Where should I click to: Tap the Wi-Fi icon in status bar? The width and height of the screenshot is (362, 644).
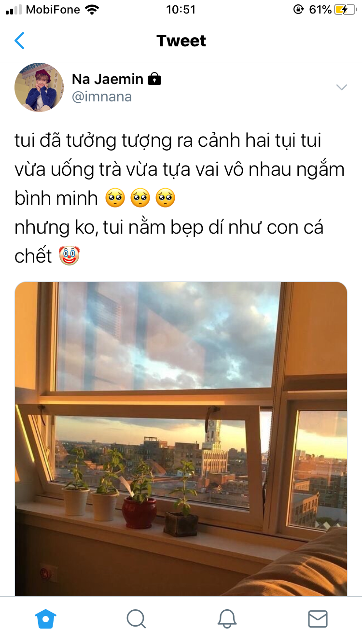point(91,10)
